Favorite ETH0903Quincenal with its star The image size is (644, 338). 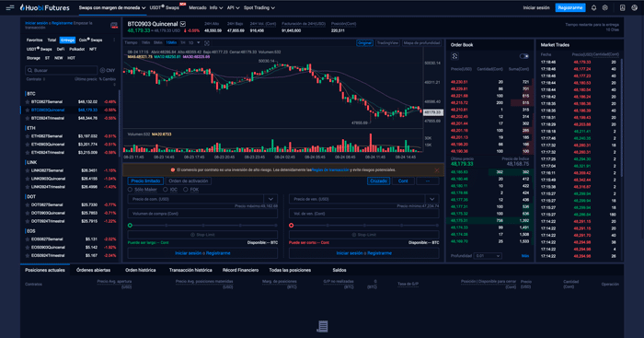pyautogui.click(x=28, y=144)
